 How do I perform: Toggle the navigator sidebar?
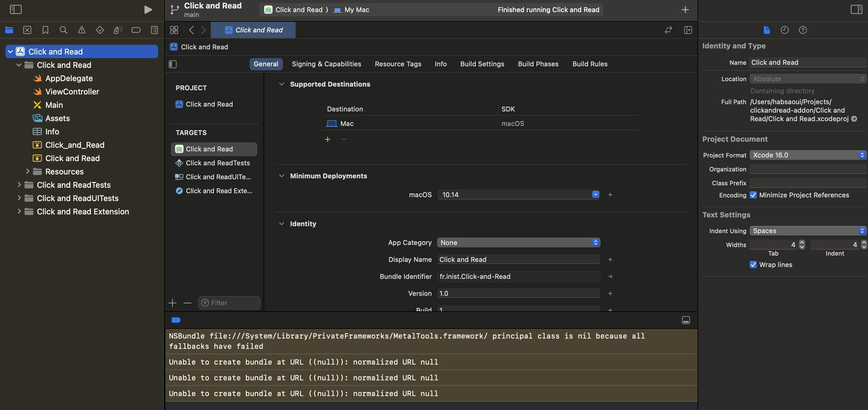(16, 9)
